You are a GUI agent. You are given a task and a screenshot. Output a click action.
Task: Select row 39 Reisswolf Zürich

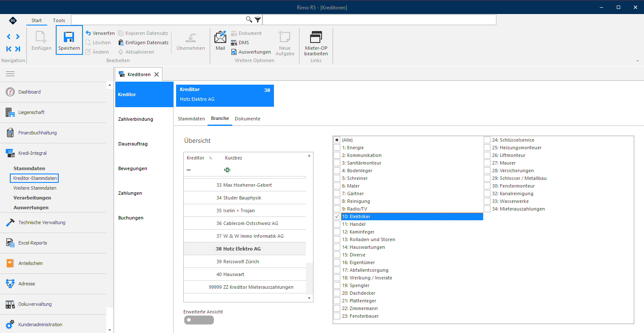[245, 262]
